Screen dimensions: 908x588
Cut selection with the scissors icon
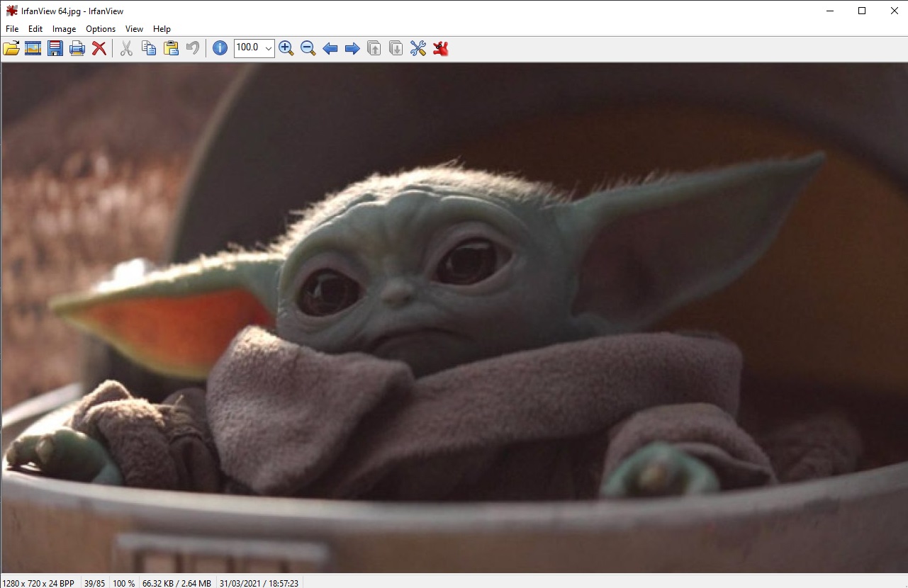coord(126,48)
